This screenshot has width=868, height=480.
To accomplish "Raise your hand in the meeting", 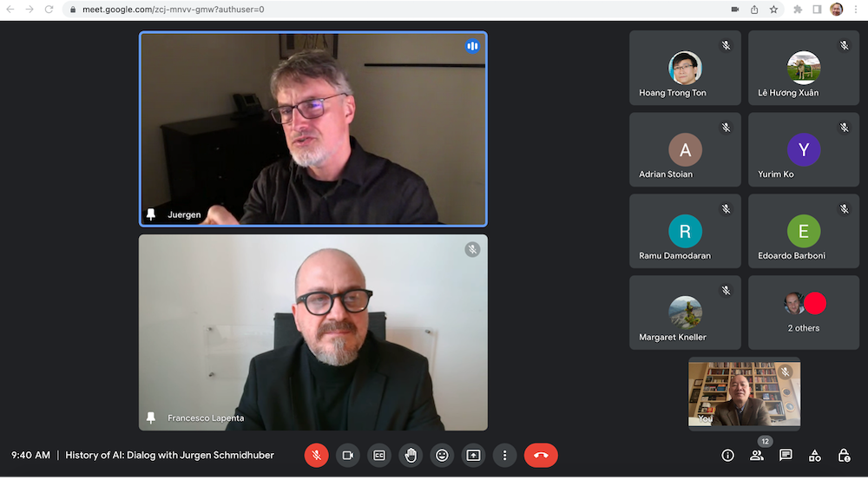I will coord(411,455).
